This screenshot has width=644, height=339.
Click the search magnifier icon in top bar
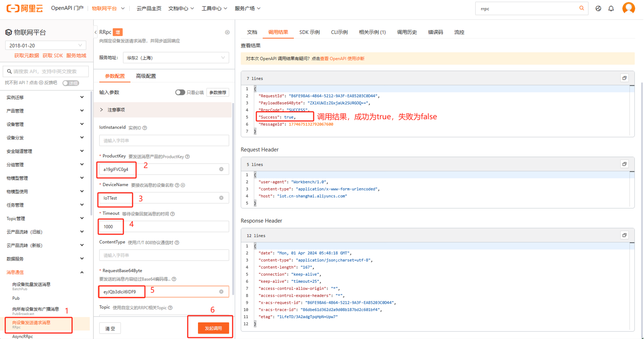click(x=582, y=8)
